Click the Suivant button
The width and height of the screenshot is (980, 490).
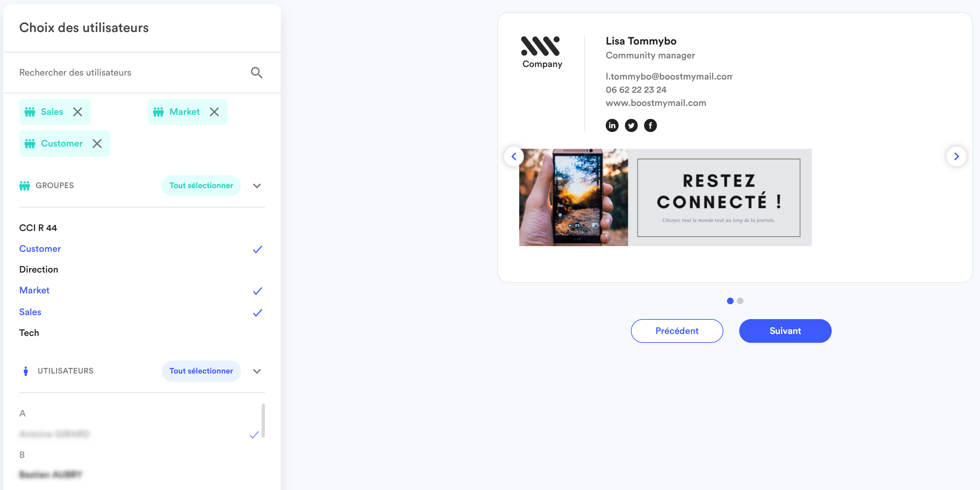(785, 331)
